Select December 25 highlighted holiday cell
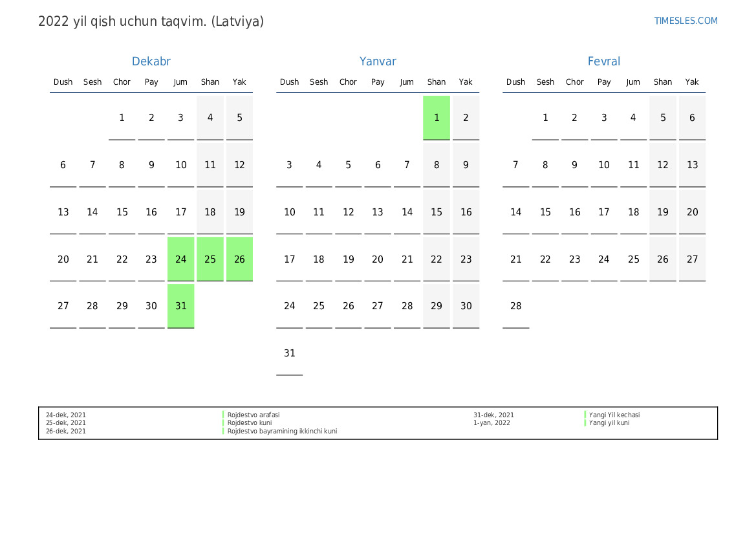The width and height of the screenshot is (756, 535). 210,259
